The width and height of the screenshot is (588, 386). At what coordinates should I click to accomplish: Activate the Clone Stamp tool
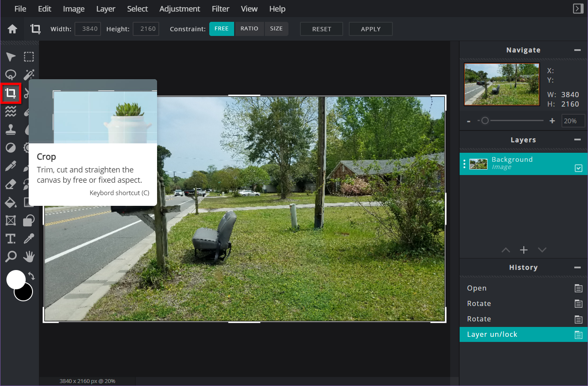coord(11,130)
